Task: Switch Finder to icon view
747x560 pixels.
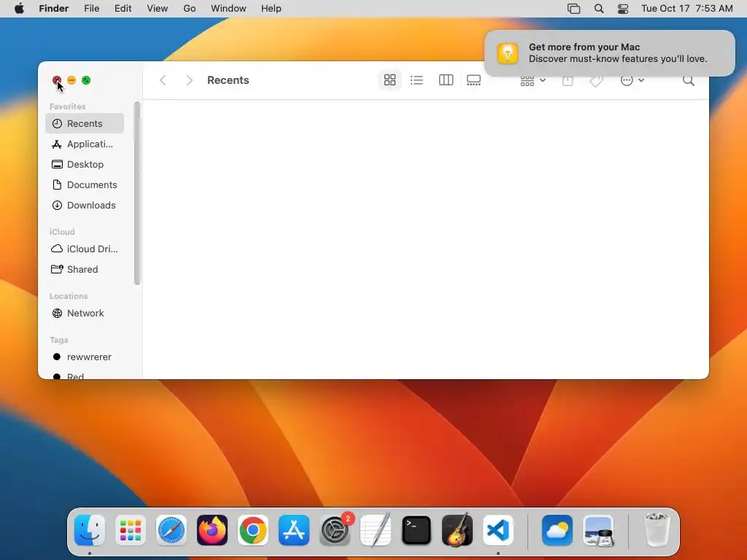Action: 390,80
